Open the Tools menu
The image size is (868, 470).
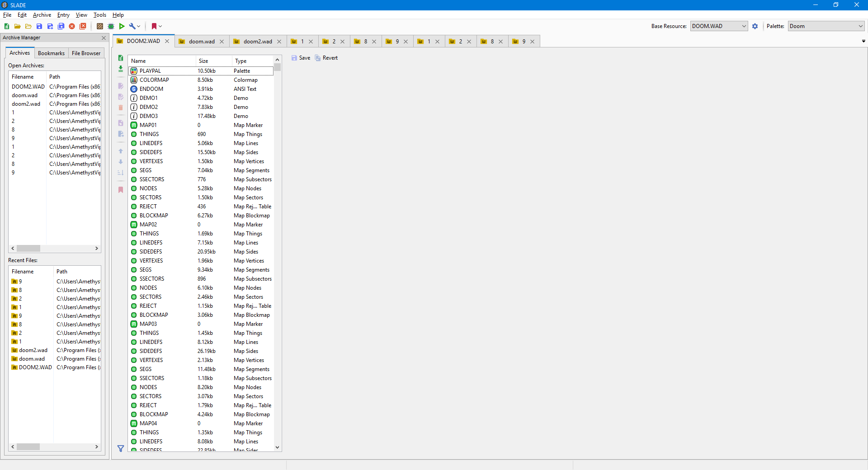(x=100, y=15)
